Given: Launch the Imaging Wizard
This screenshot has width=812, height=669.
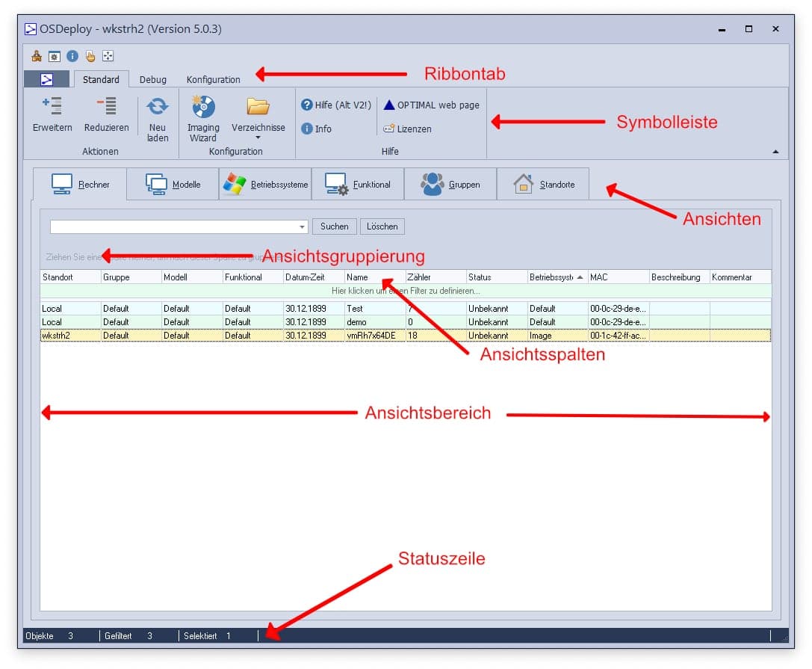Looking at the screenshot, I should (x=203, y=107).
